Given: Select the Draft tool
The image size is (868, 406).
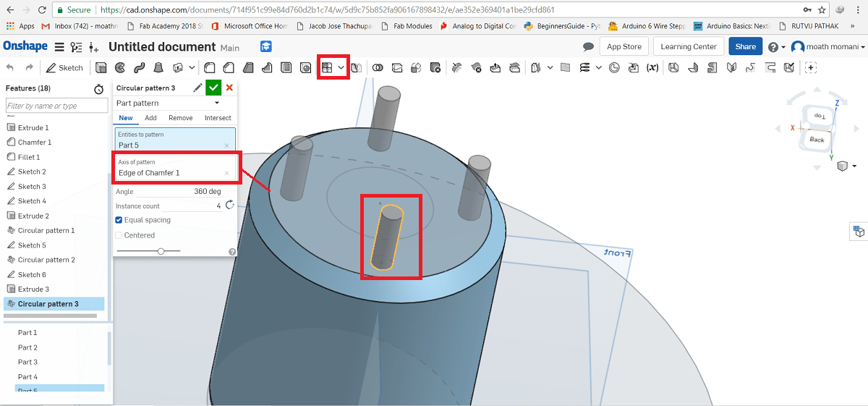Looking at the screenshot, I should tap(248, 67).
